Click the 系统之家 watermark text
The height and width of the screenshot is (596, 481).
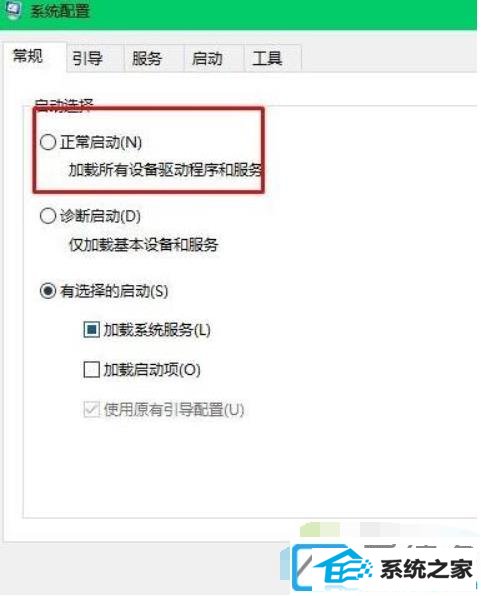426,569
